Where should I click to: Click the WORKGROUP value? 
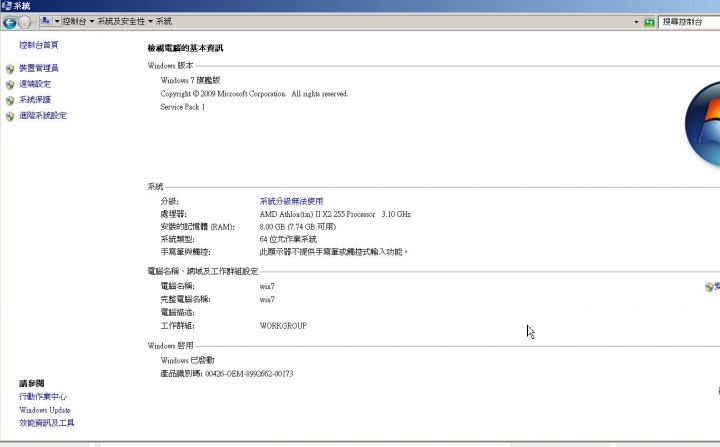pyautogui.click(x=283, y=326)
